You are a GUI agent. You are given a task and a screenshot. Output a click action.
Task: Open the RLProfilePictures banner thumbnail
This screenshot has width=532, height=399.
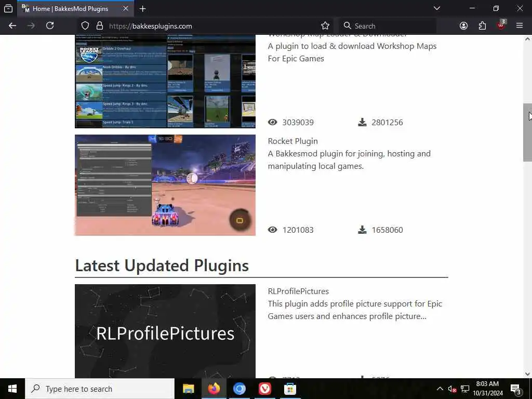pyautogui.click(x=165, y=331)
